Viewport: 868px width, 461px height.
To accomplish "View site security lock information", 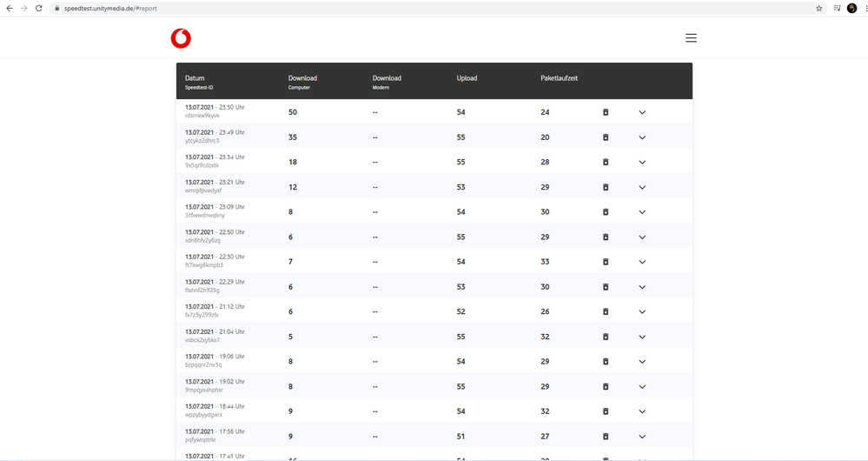I will [56, 9].
